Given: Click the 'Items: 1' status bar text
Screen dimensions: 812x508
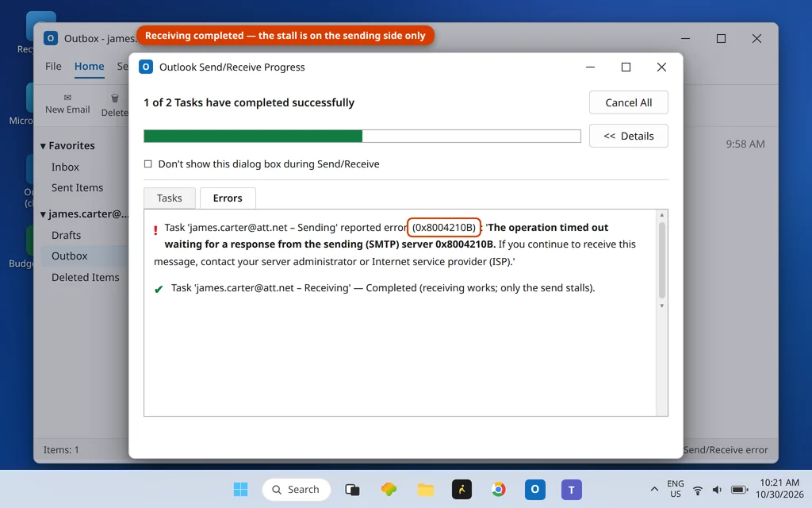Looking at the screenshot, I should point(61,450).
